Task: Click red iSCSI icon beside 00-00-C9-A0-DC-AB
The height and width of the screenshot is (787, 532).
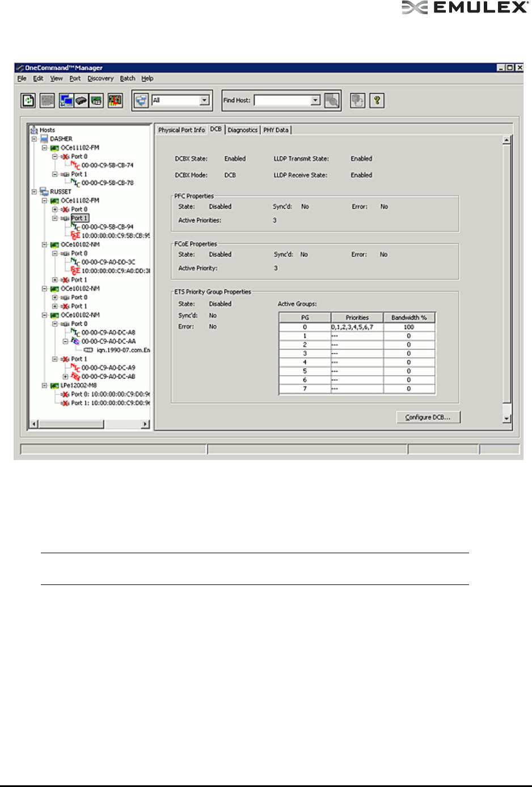Action: coord(75,376)
